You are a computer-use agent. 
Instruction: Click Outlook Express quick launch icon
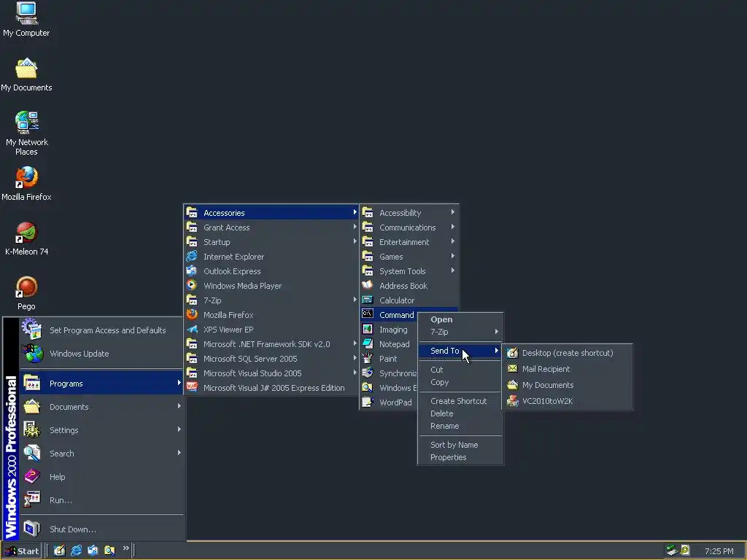click(93, 551)
